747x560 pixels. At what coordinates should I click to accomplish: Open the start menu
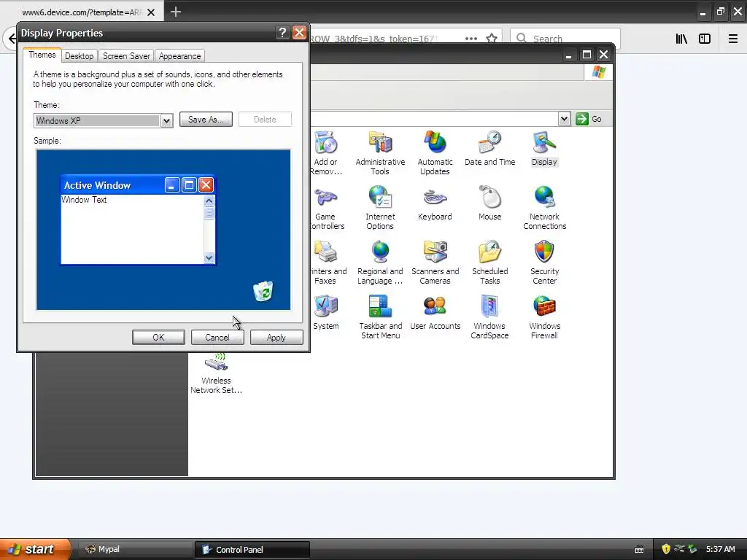35,549
